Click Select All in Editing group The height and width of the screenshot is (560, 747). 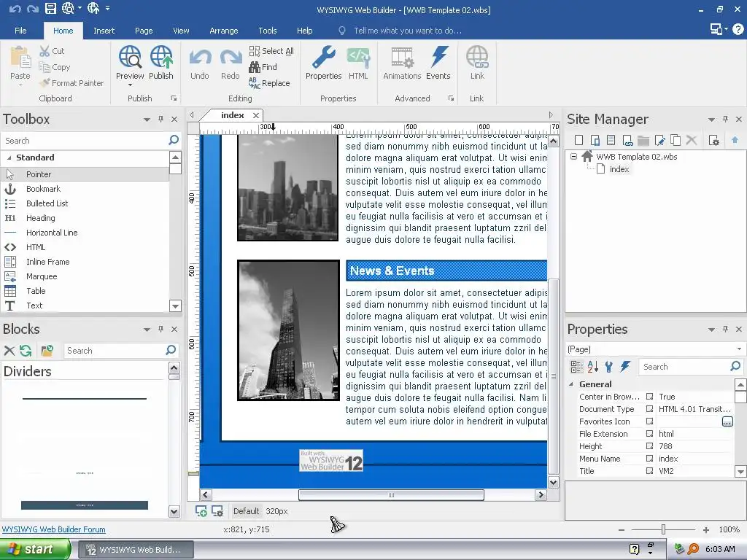[x=271, y=51]
